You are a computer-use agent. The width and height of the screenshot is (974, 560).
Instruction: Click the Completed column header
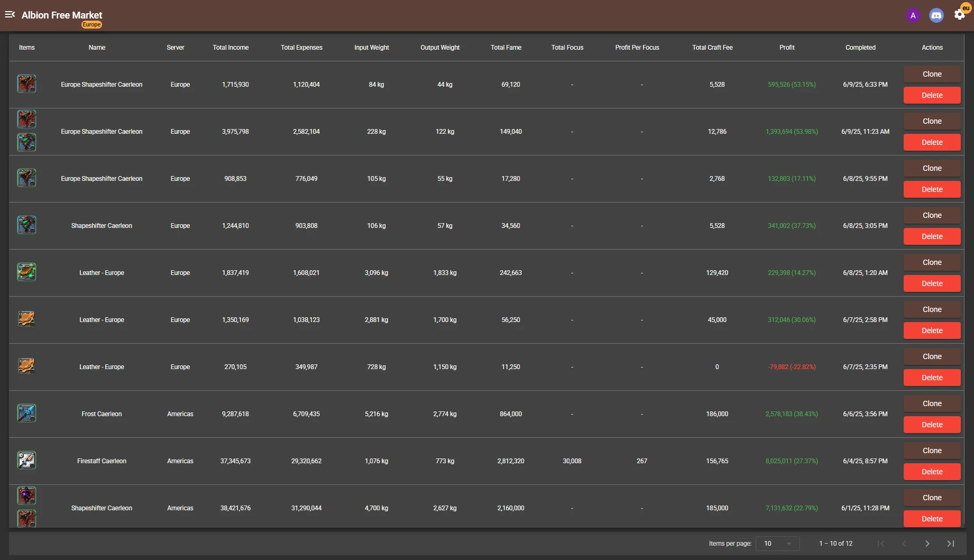coord(860,48)
